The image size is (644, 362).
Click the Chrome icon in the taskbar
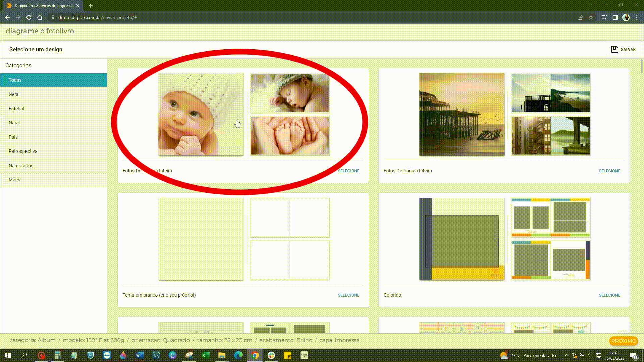pos(255,355)
